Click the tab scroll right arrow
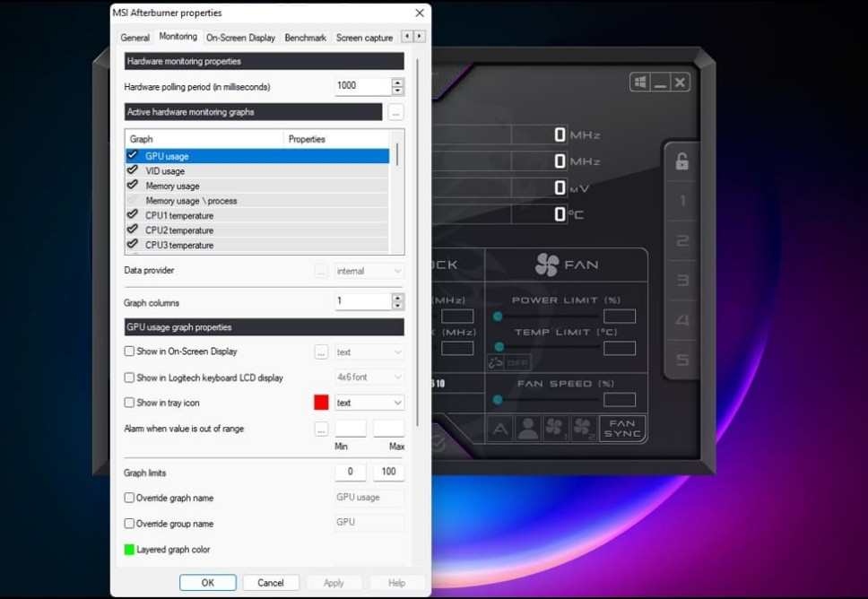The height and width of the screenshot is (599, 868). (419, 37)
